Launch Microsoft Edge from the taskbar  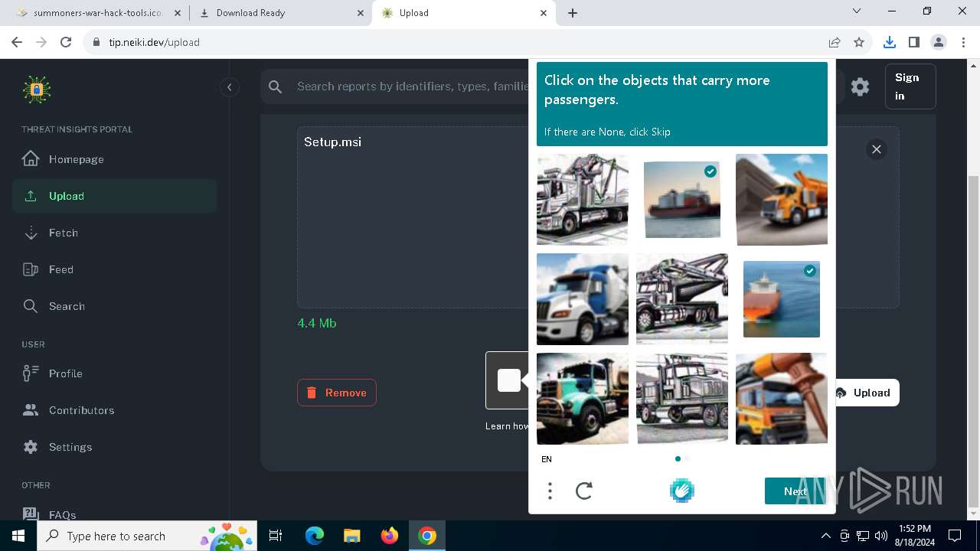(315, 536)
